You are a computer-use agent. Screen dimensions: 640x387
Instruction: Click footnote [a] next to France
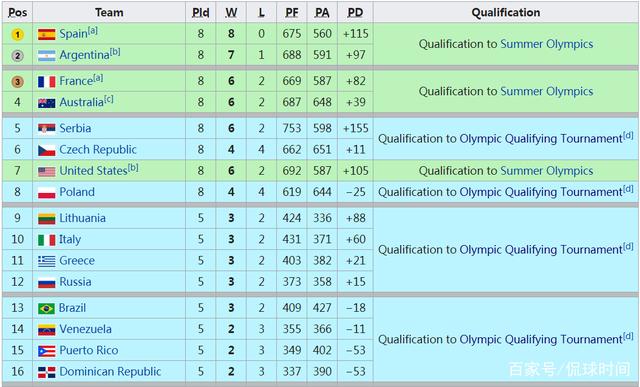coord(98,78)
